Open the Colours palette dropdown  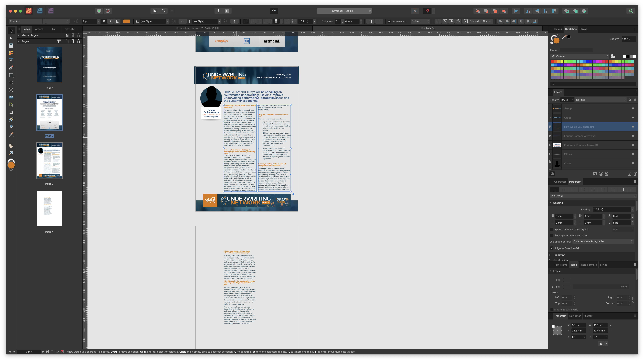[x=580, y=56]
